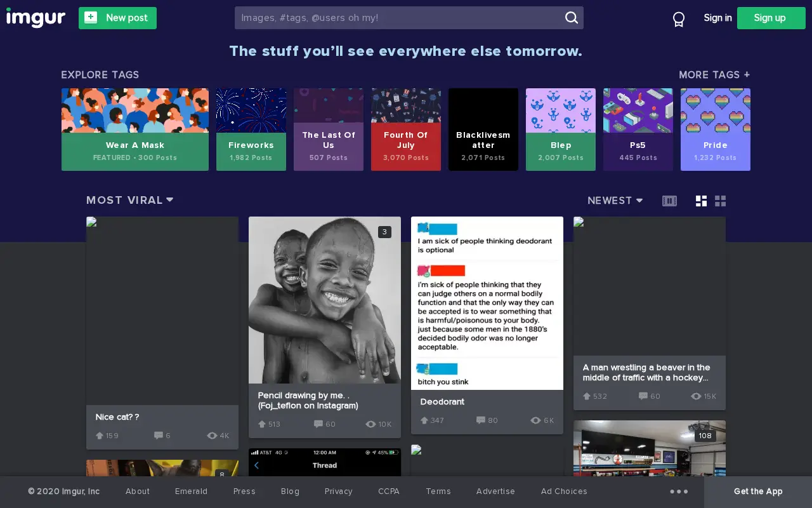
Task: Open the Fireworks tag
Action: tap(251, 130)
